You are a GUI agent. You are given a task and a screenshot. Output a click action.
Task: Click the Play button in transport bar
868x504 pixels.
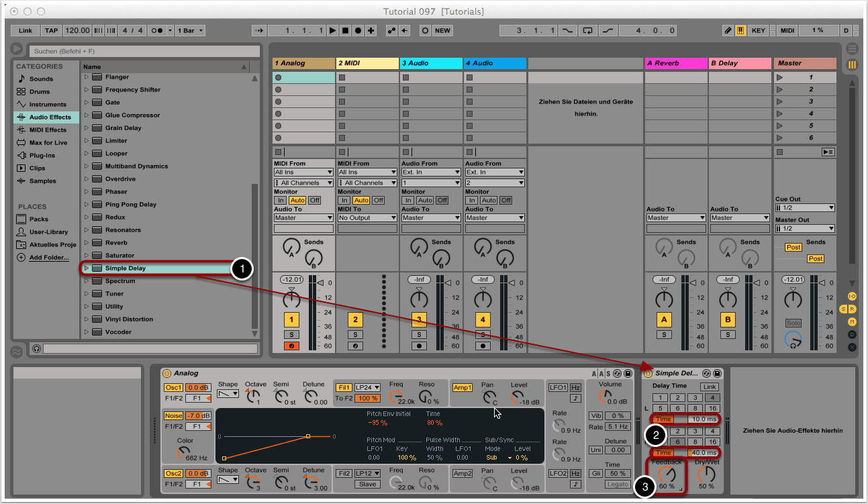coord(332,31)
